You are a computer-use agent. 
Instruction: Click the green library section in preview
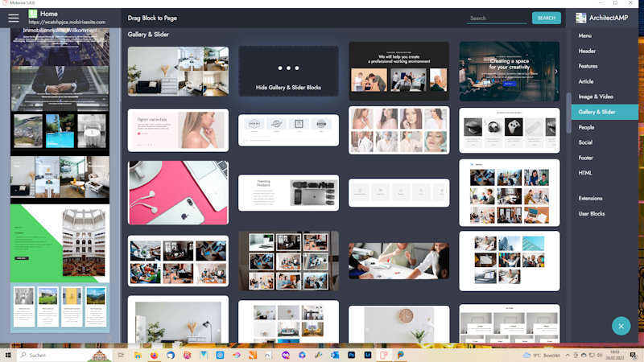point(60,244)
